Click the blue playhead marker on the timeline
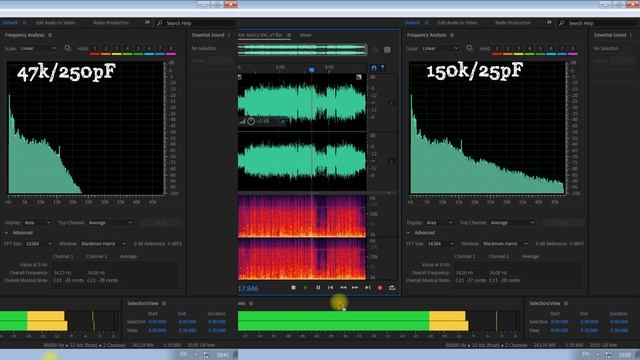The height and width of the screenshot is (360, 640). pyautogui.click(x=311, y=70)
